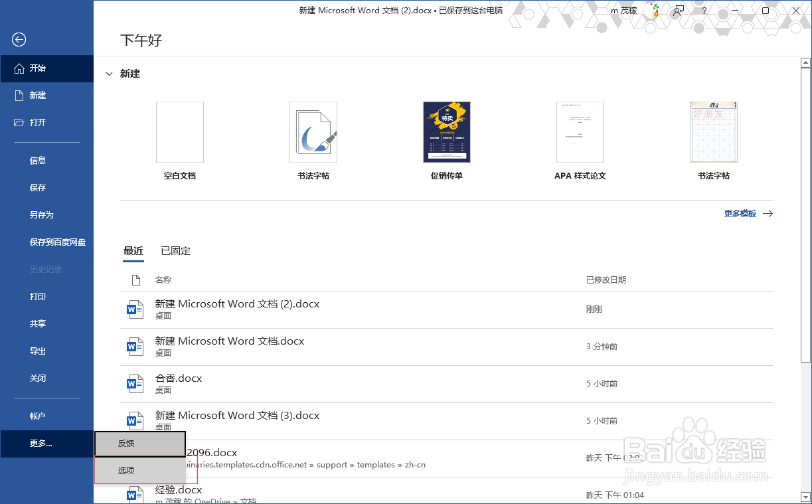Choose 选项 from the popup menu
This screenshot has height=504, width=812.
(140, 470)
